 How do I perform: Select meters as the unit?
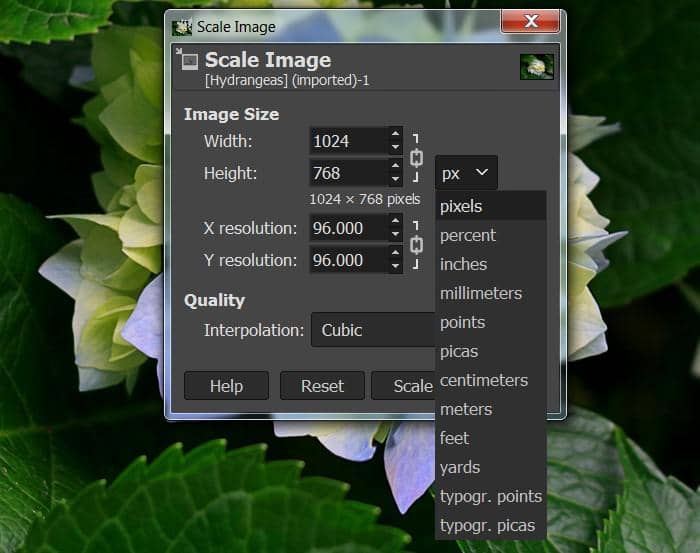[x=491, y=409]
